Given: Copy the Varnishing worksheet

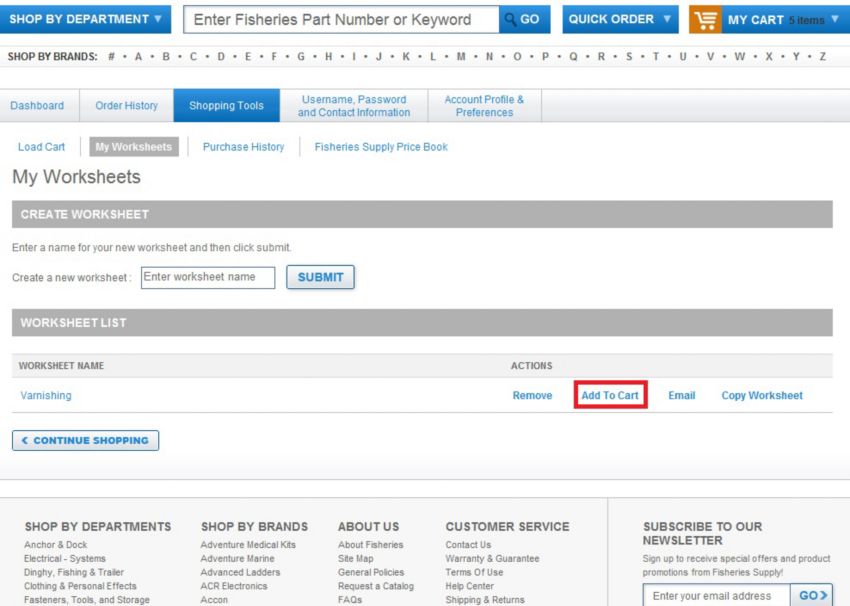Looking at the screenshot, I should (x=762, y=396).
